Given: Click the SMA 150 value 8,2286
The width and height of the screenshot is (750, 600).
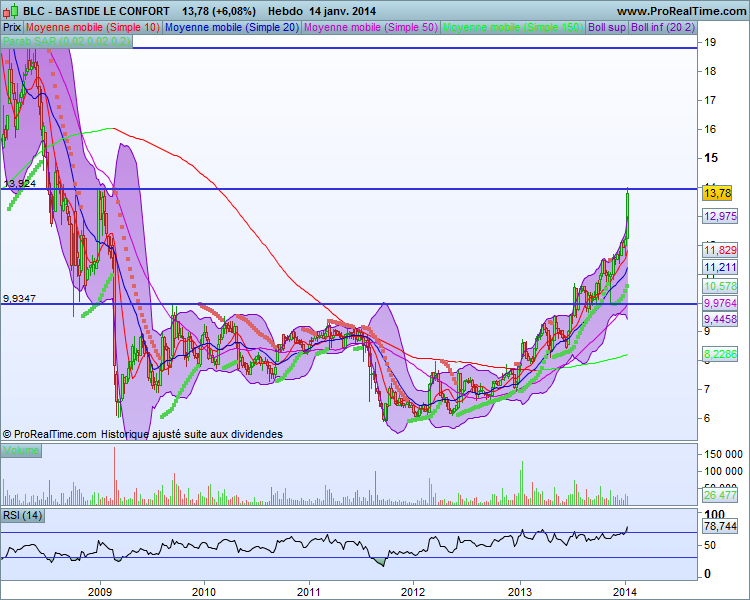Looking at the screenshot, I should [720, 354].
